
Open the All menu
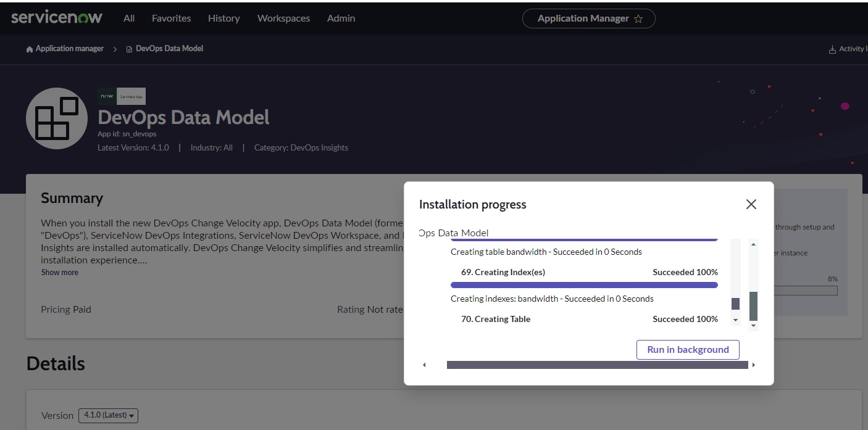(129, 19)
